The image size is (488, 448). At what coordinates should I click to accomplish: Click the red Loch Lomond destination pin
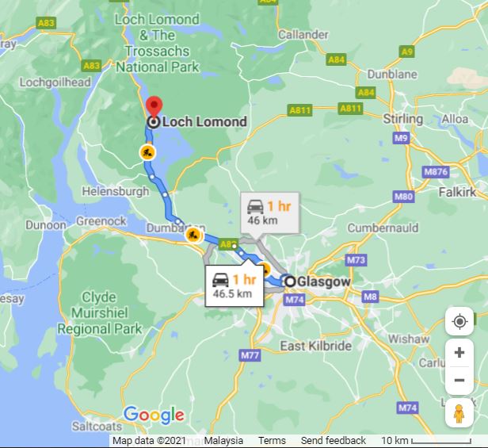coord(154,107)
